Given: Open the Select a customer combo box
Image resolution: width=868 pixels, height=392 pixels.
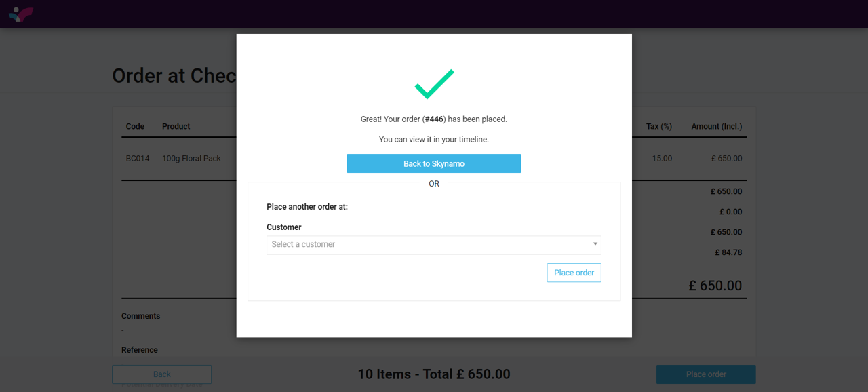Looking at the screenshot, I should 427,245.
